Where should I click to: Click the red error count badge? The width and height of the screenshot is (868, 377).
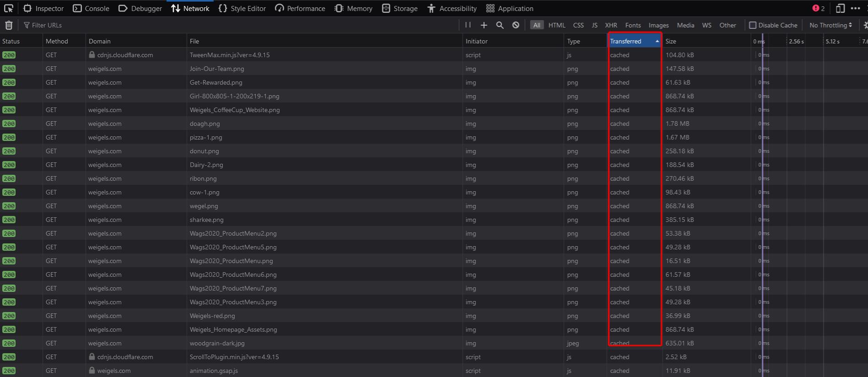pos(818,8)
